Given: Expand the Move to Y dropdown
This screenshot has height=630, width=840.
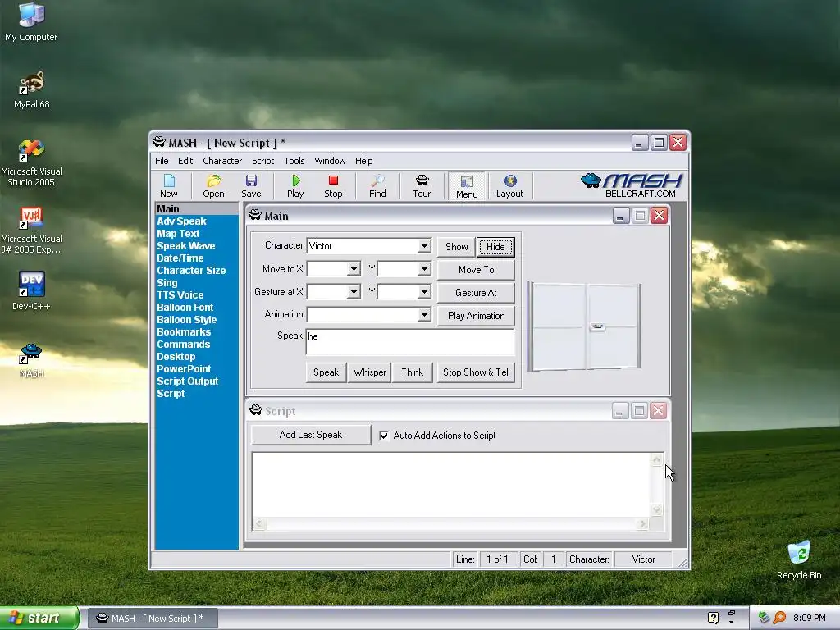Looking at the screenshot, I should click(424, 269).
